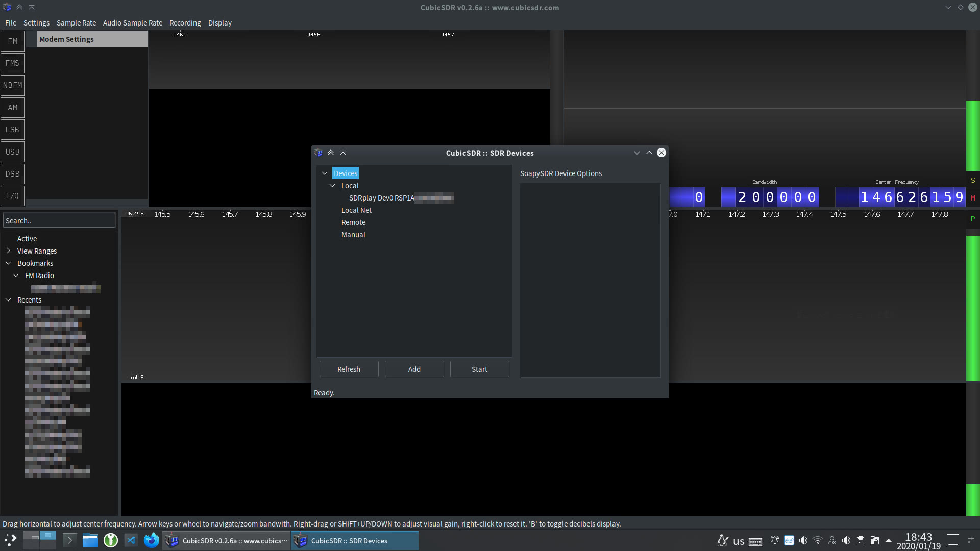Click the SDR Devices dialog window icon
The height and width of the screenshot is (551, 980).
pyautogui.click(x=318, y=153)
